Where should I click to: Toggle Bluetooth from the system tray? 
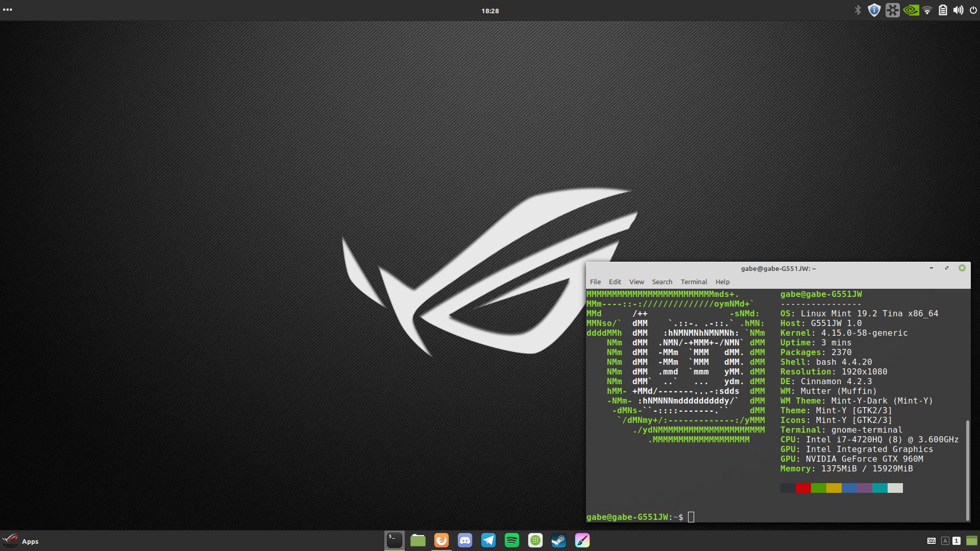(x=857, y=10)
